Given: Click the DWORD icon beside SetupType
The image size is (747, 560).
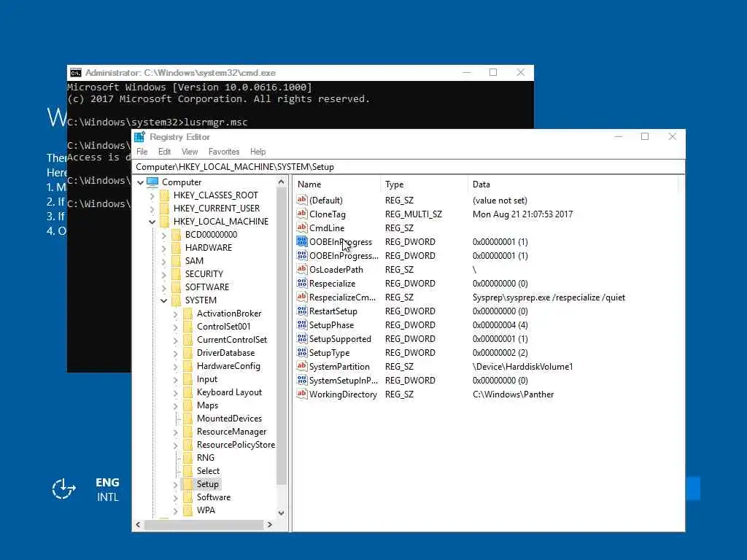Looking at the screenshot, I should coord(301,352).
